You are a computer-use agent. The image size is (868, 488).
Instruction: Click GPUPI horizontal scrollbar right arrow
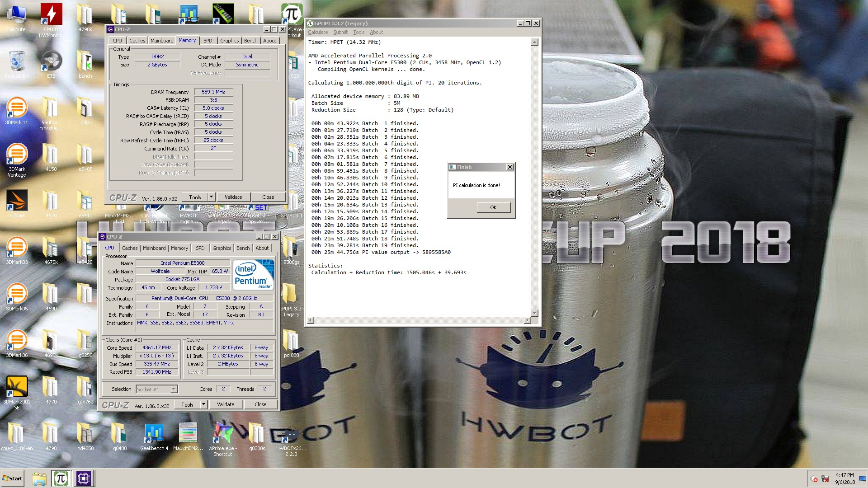pos(528,320)
